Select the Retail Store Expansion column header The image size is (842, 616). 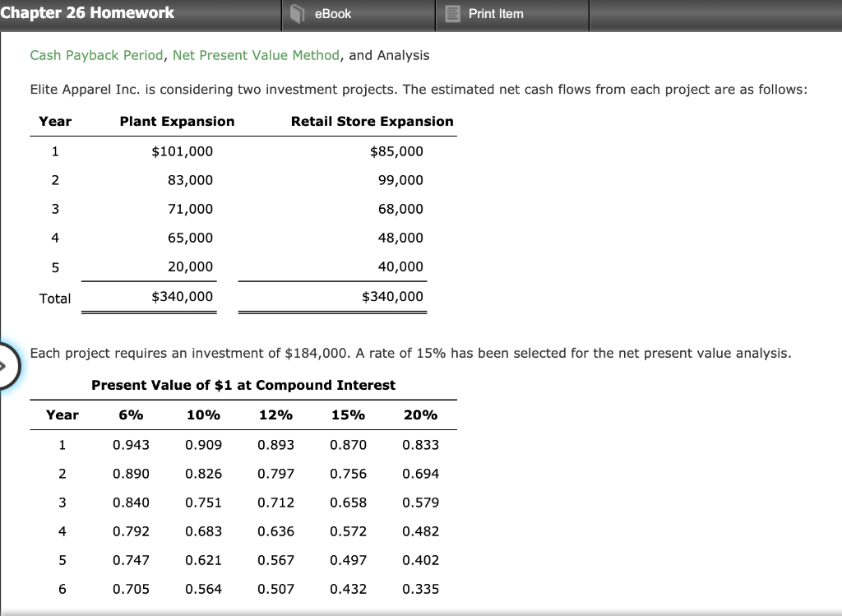pos(372,121)
